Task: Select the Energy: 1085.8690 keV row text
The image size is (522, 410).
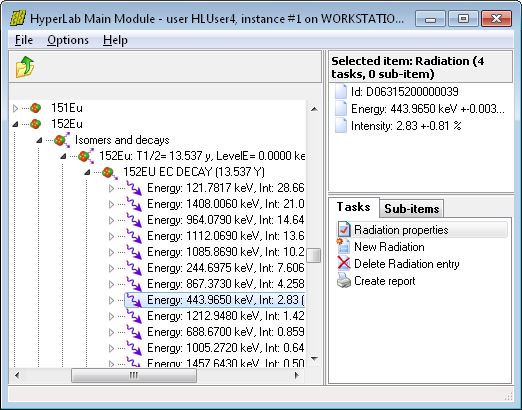Action: (226, 252)
